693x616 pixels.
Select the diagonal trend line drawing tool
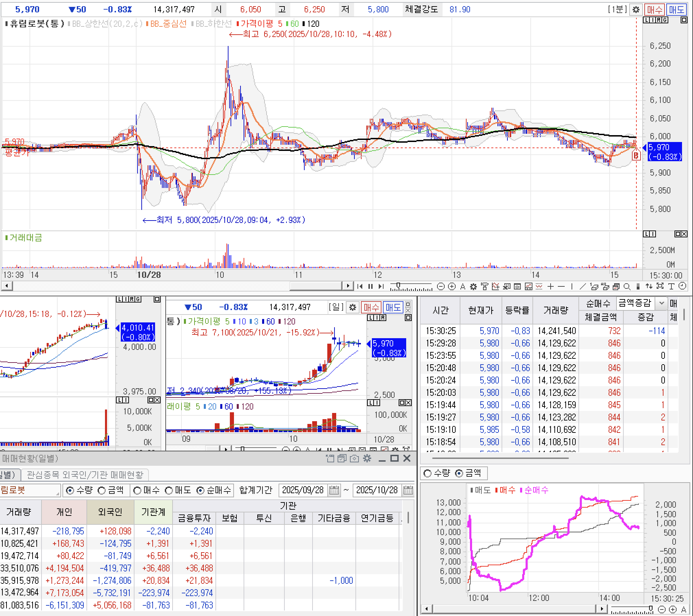pyautogui.click(x=583, y=286)
